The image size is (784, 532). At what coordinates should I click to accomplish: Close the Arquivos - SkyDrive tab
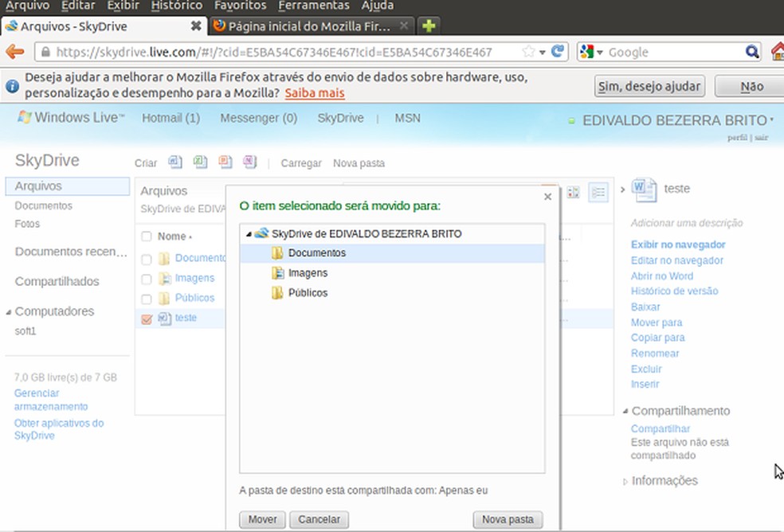196,26
